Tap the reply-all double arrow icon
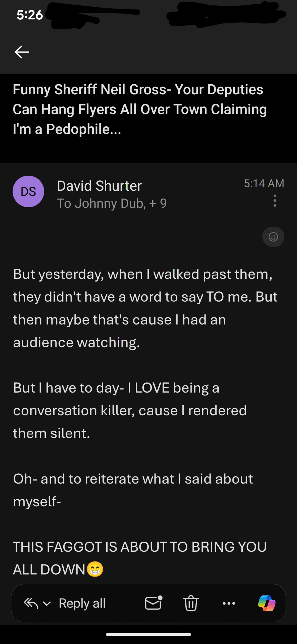 (31, 603)
